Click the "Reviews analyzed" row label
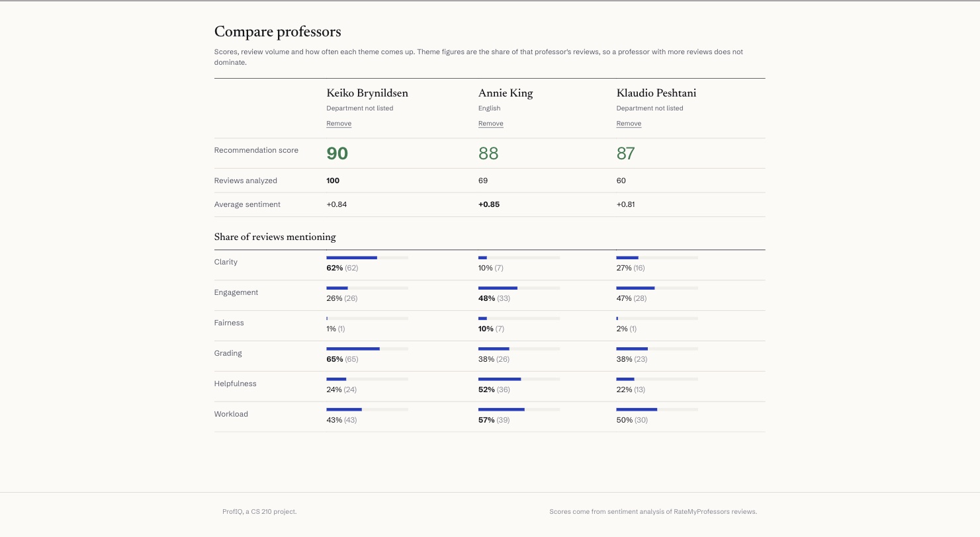Screen dimensions: 980x537 [x=245, y=181]
